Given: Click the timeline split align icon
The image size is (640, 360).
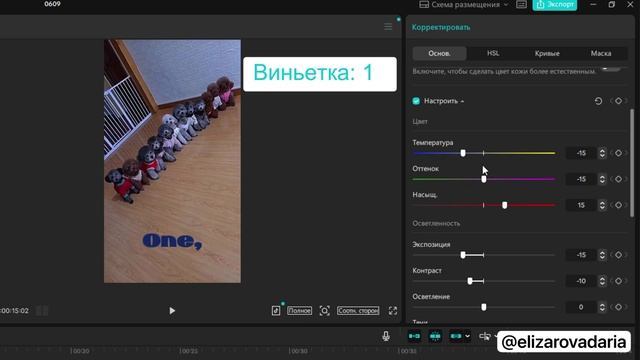Looking at the screenshot, I should tap(485, 336).
